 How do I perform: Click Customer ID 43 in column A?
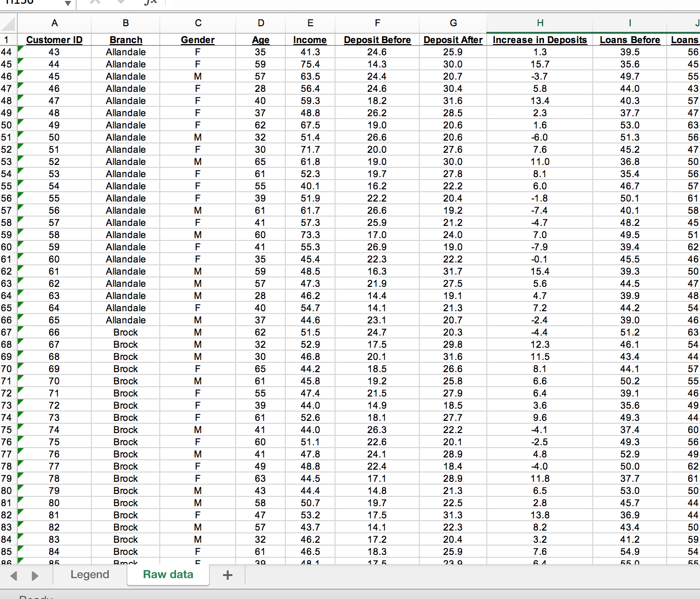click(54, 52)
